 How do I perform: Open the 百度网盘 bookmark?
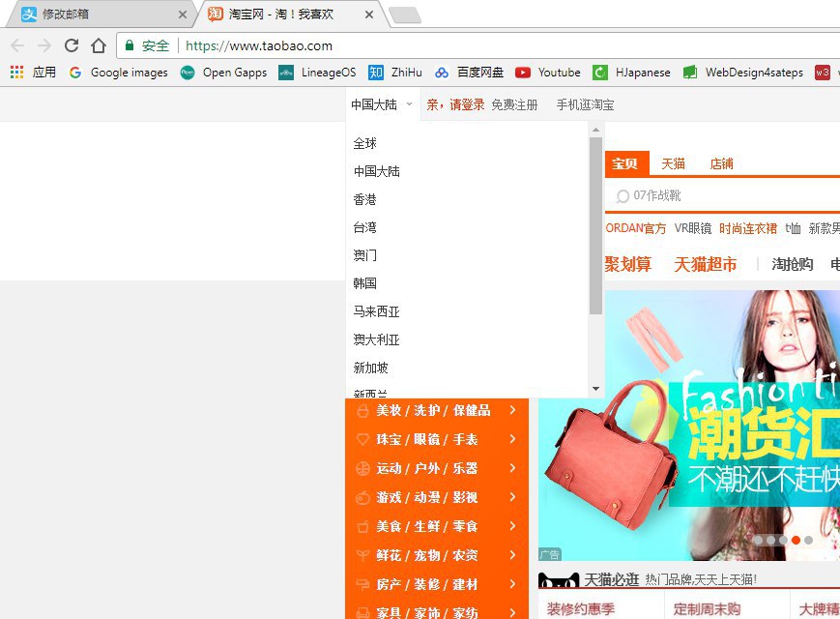[470, 72]
